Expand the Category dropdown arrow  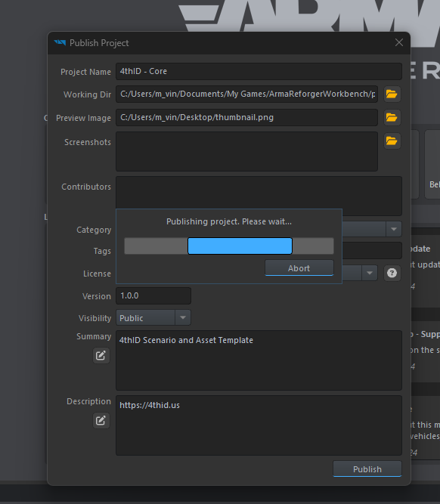[394, 229]
